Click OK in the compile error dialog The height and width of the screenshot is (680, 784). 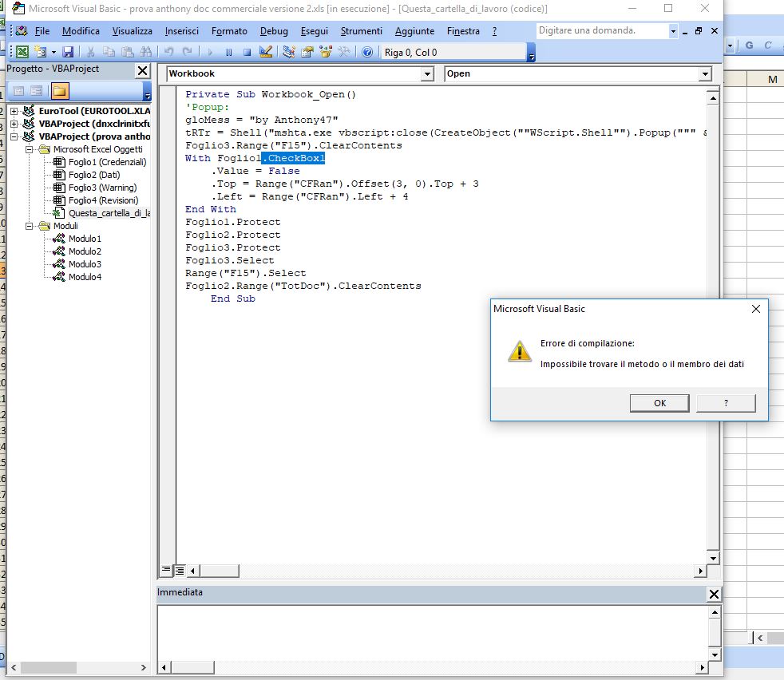point(659,403)
